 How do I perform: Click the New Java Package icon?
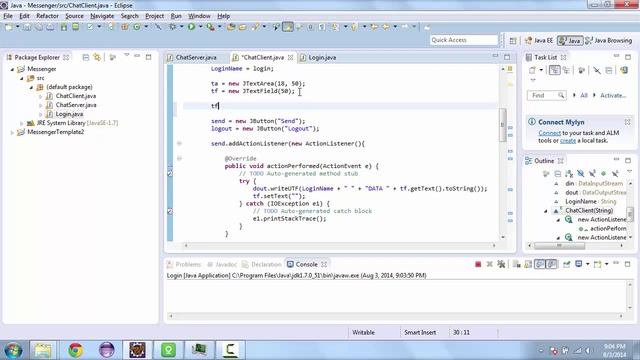(x=124, y=27)
